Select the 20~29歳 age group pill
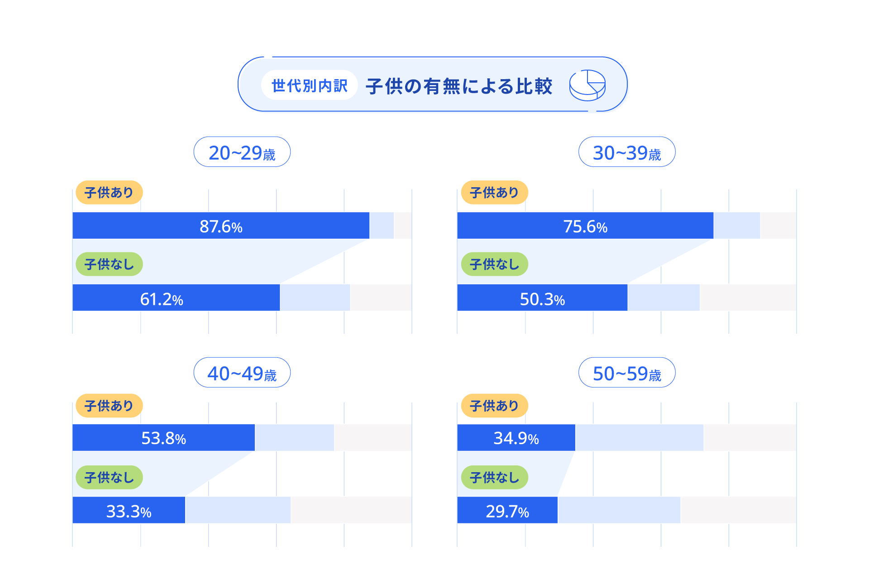Screen dimensions: 869x588 click(x=242, y=152)
